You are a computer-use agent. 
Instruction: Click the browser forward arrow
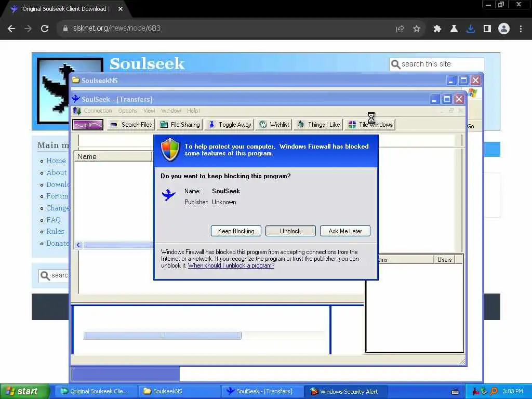[28, 29]
